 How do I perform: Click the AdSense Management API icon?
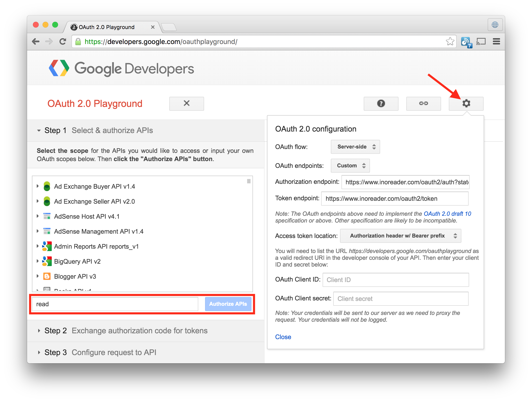(47, 231)
